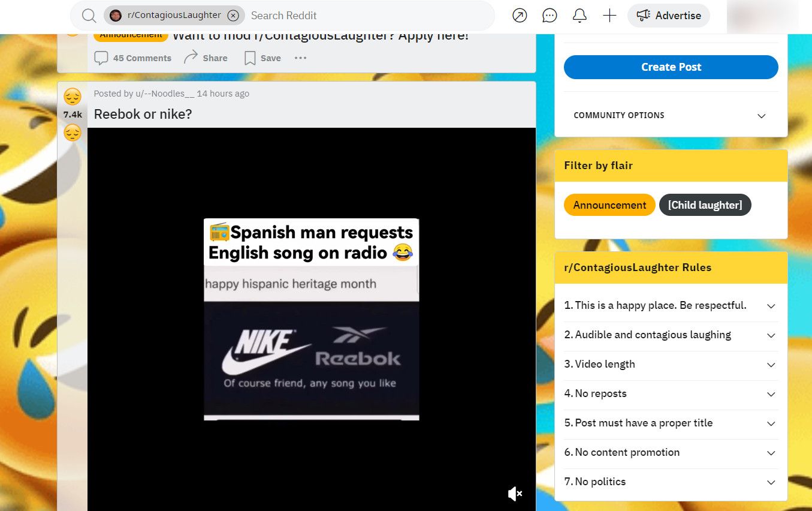Click the popular posts arrow icon

click(520, 16)
